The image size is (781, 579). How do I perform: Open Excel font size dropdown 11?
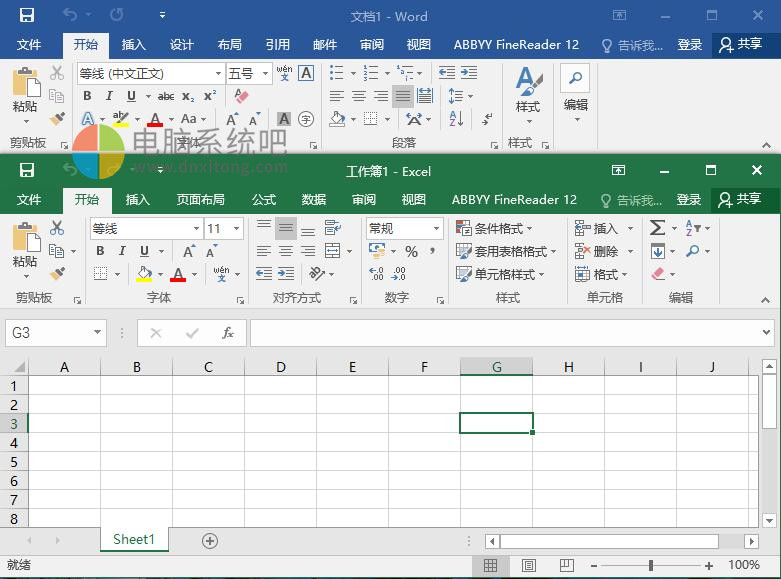(x=237, y=228)
